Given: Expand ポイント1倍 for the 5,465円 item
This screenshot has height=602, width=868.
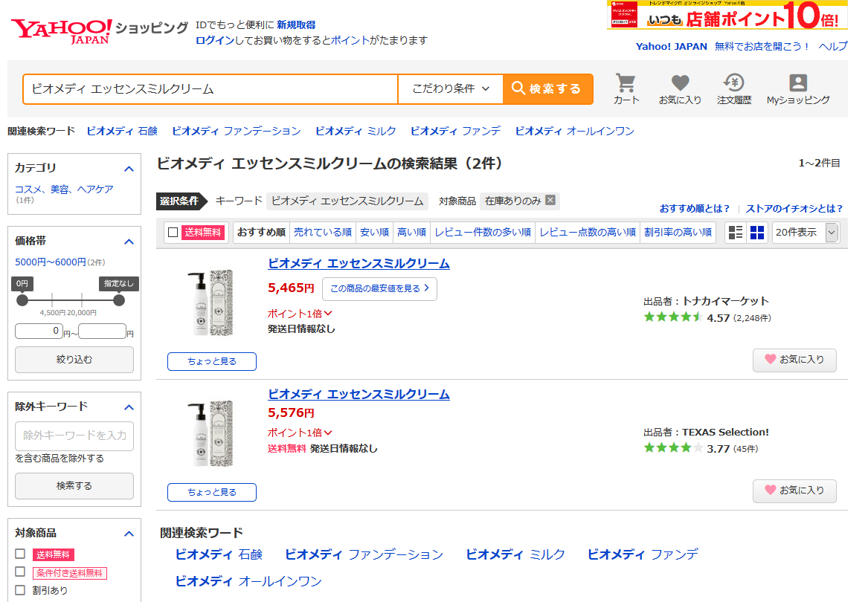Looking at the screenshot, I should [x=300, y=314].
